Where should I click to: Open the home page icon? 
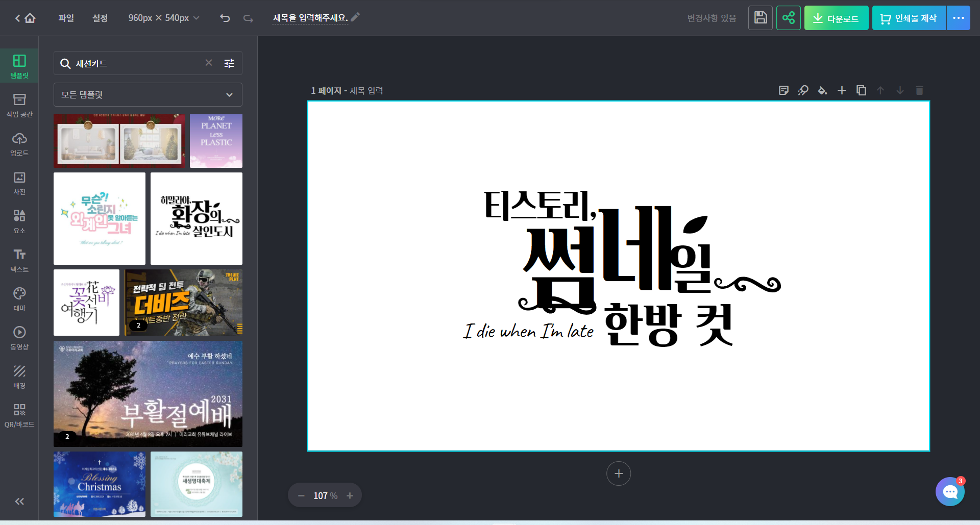(30, 18)
